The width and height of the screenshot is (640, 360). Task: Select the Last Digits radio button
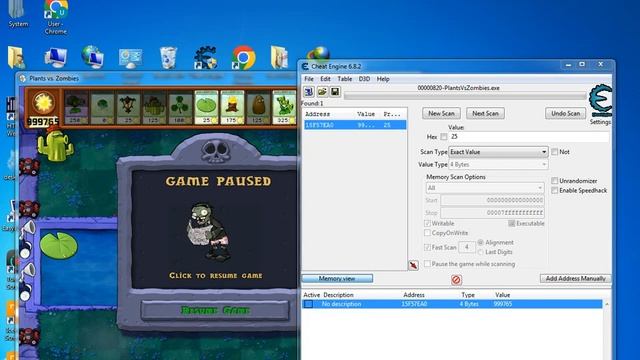click(x=481, y=252)
